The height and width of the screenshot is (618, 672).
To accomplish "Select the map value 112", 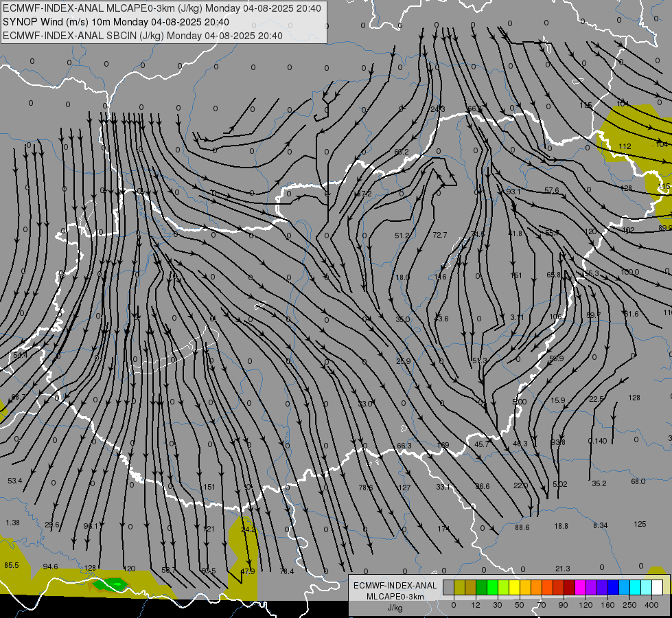I will click(x=625, y=146).
